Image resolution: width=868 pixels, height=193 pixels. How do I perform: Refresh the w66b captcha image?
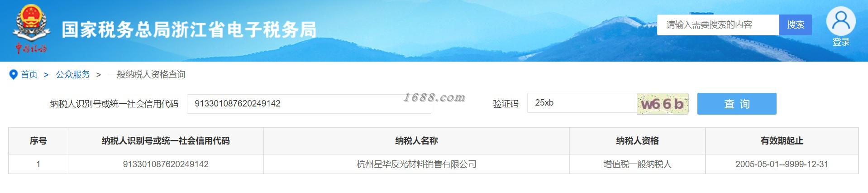(663, 104)
